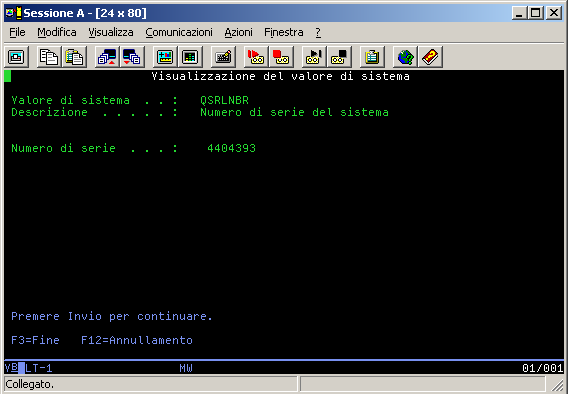Open the Azioni menu
Screen dimensions: 568x394
[238, 32]
